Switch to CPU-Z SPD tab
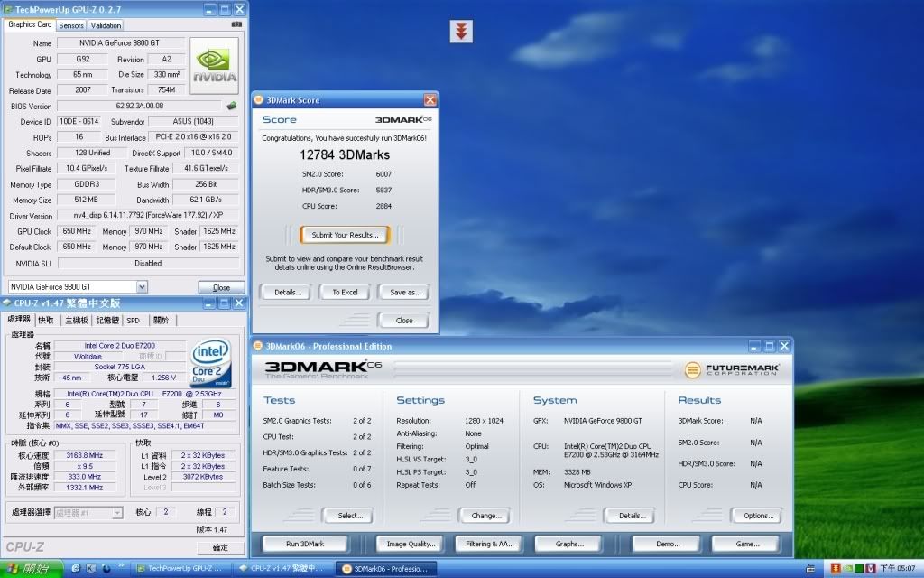The height and width of the screenshot is (578, 924). pyautogui.click(x=134, y=321)
